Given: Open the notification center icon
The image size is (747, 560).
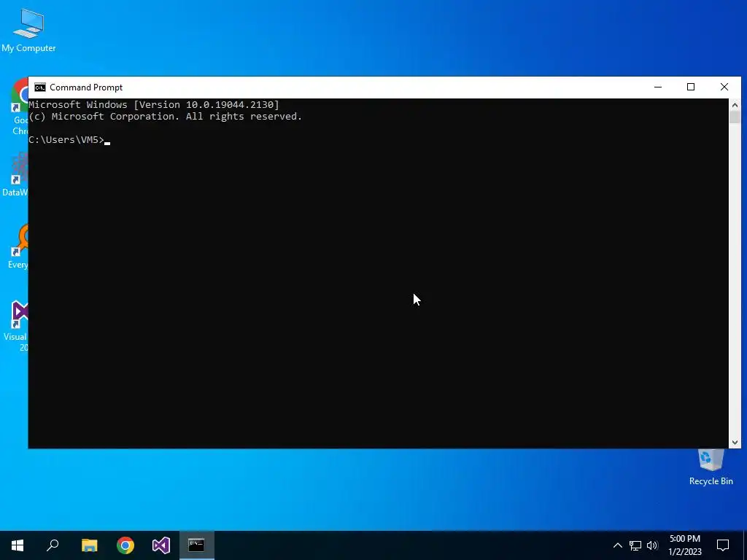Looking at the screenshot, I should pyautogui.click(x=723, y=545).
